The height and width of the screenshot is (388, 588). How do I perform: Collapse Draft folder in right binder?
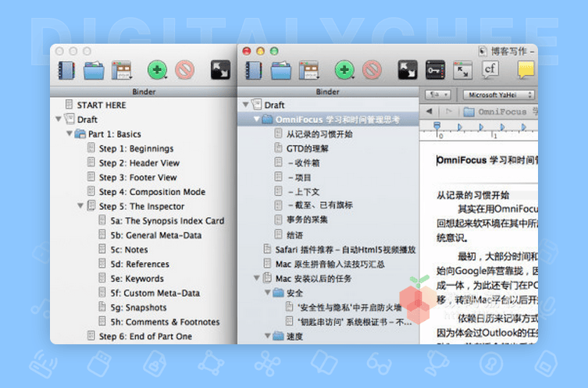(x=246, y=105)
